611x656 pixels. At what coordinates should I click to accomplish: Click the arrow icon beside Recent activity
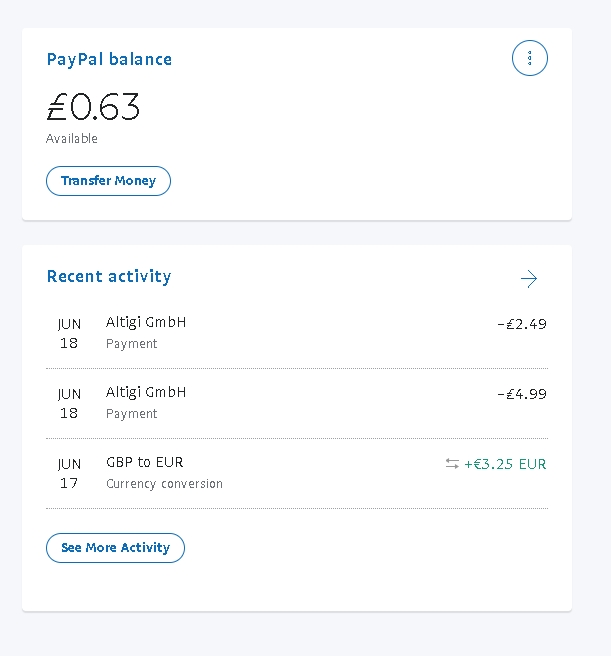tap(529, 279)
